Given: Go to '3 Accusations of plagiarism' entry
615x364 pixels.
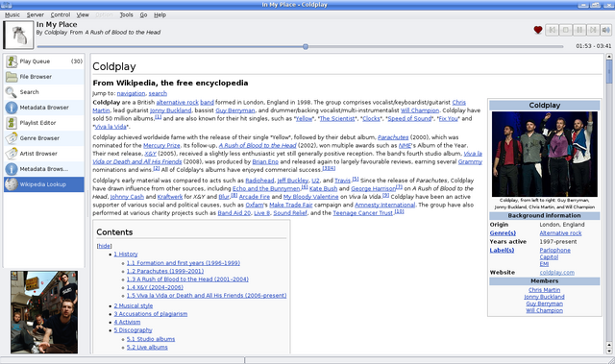Looking at the screenshot, I should 151,314.
